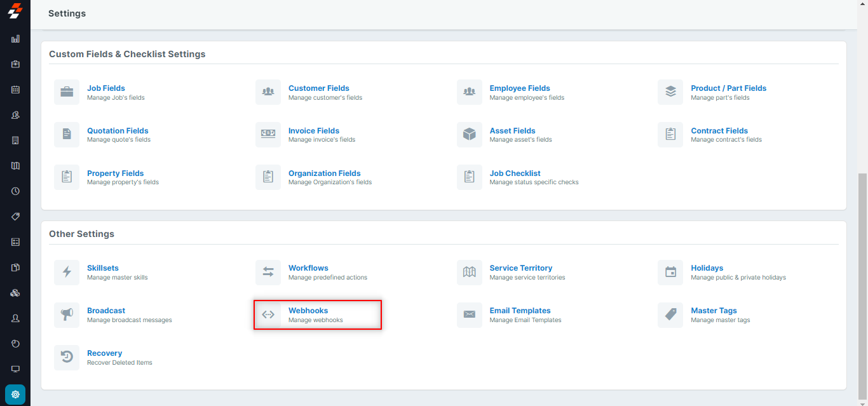Click the company logo at top left
The height and width of the screenshot is (406, 868).
pos(15,11)
